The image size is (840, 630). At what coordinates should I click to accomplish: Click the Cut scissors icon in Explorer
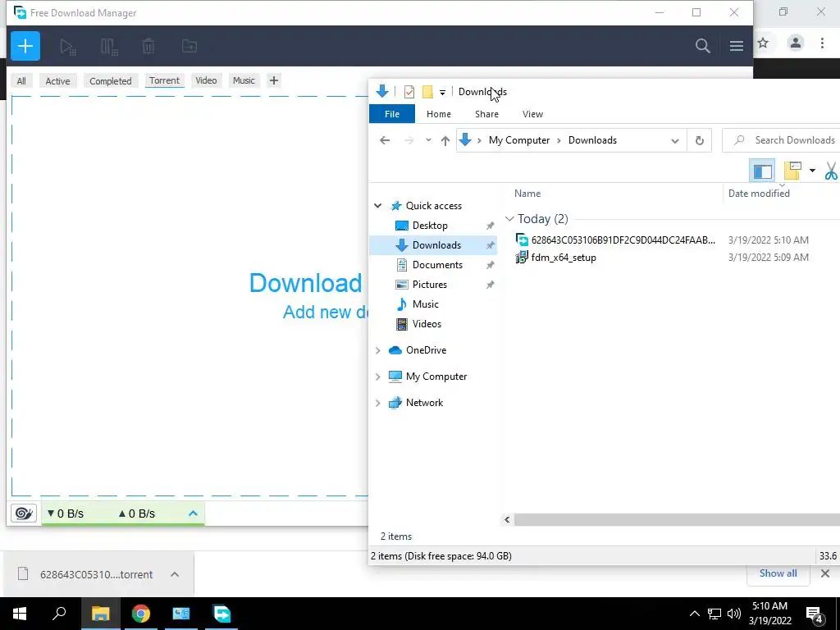831,171
